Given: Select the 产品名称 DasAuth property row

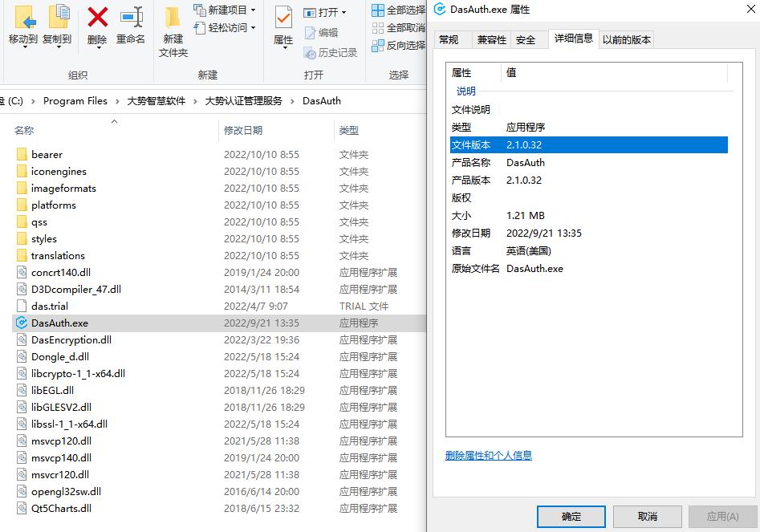Looking at the screenshot, I should (588, 162).
